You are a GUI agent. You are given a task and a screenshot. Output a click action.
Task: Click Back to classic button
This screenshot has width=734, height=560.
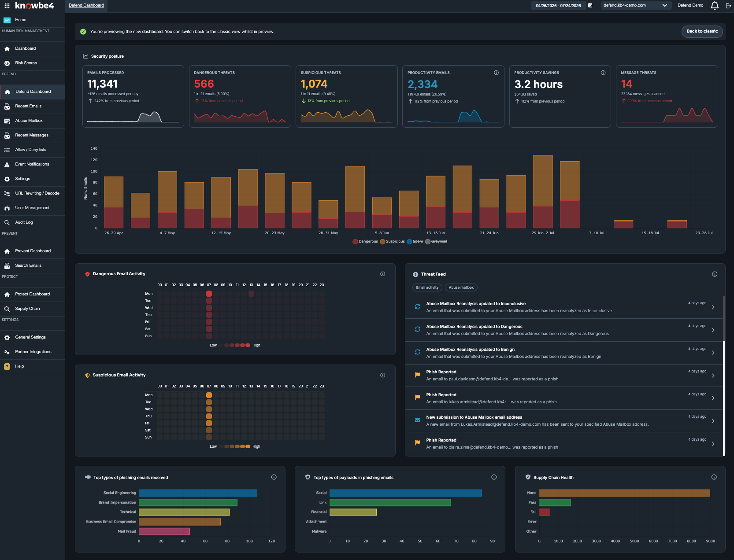tap(702, 31)
